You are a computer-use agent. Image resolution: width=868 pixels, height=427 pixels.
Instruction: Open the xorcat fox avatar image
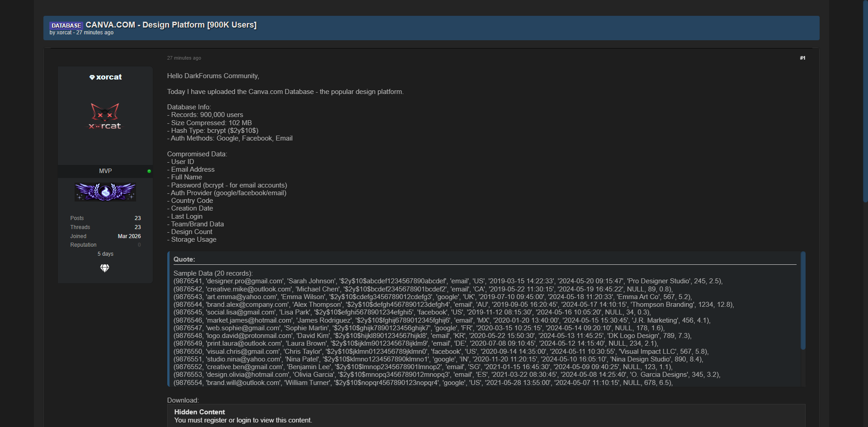click(x=105, y=117)
